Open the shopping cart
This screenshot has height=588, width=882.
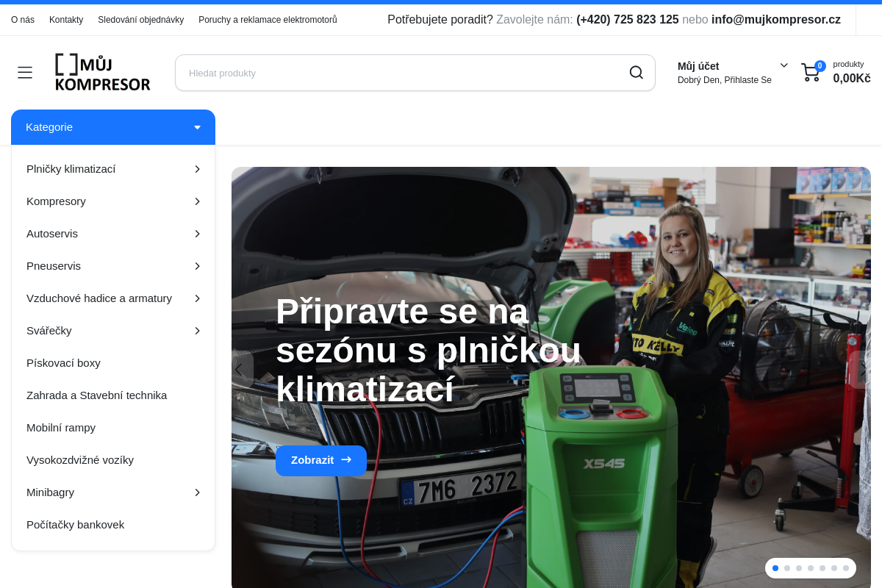click(x=811, y=73)
